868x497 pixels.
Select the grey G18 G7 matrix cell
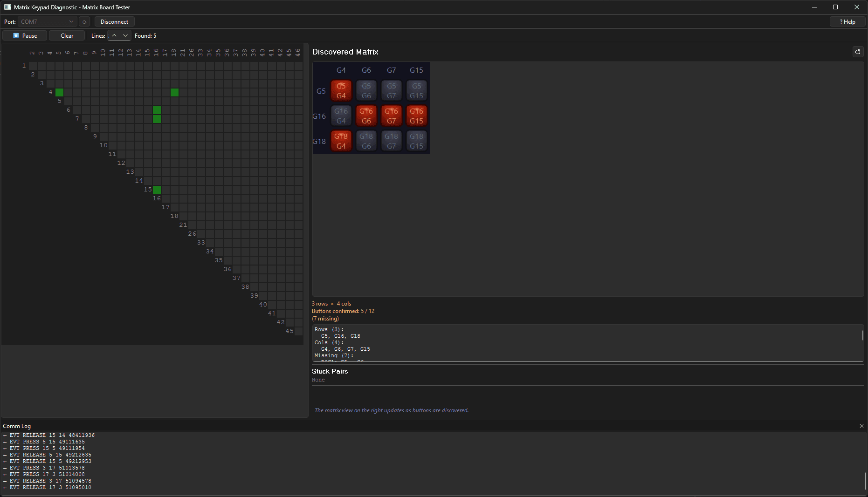tap(392, 141)
